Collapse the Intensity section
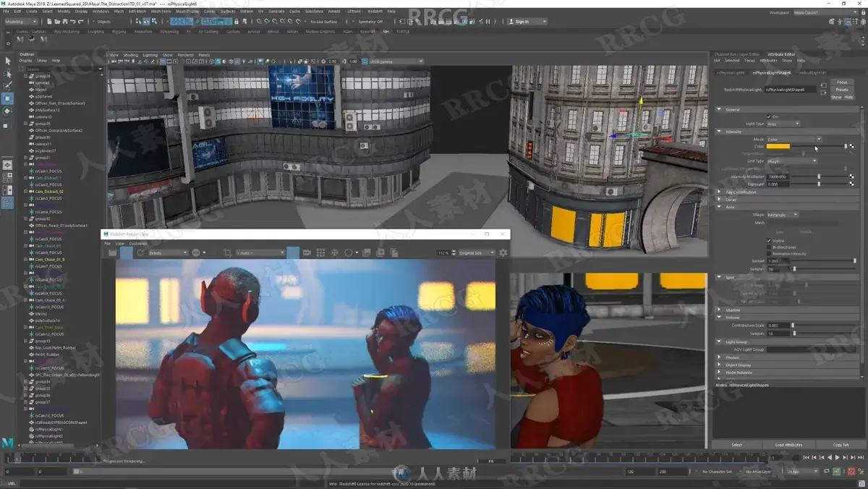 [788, 132]
